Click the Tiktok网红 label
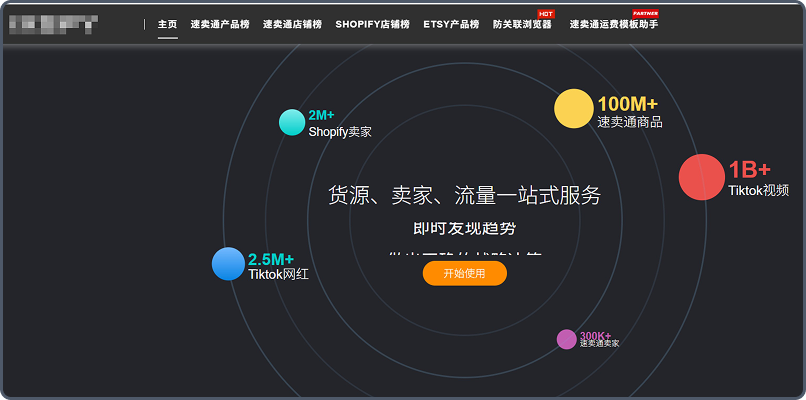This screenshot has height=400, width=806. click(279, 274)
